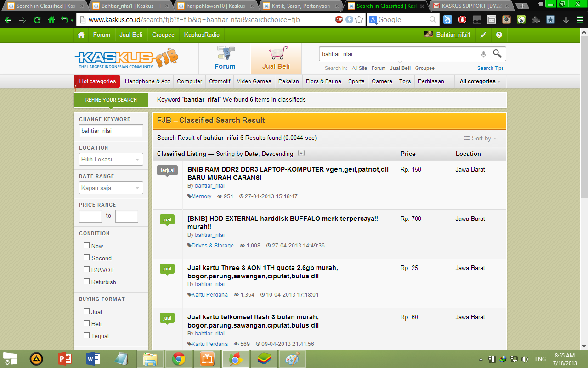
Task: Switch to the Forum section tab
Action: (225, 59)
